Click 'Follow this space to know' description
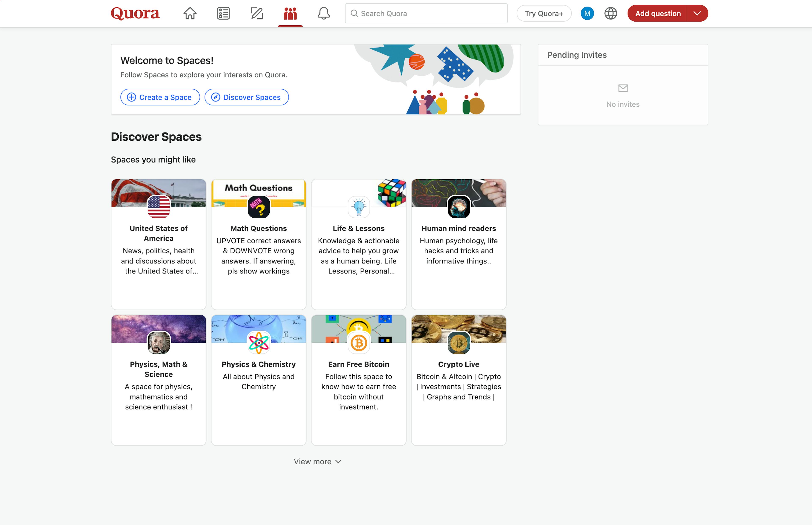The width and height of the screenshot is (812, 525). point(359,391)
